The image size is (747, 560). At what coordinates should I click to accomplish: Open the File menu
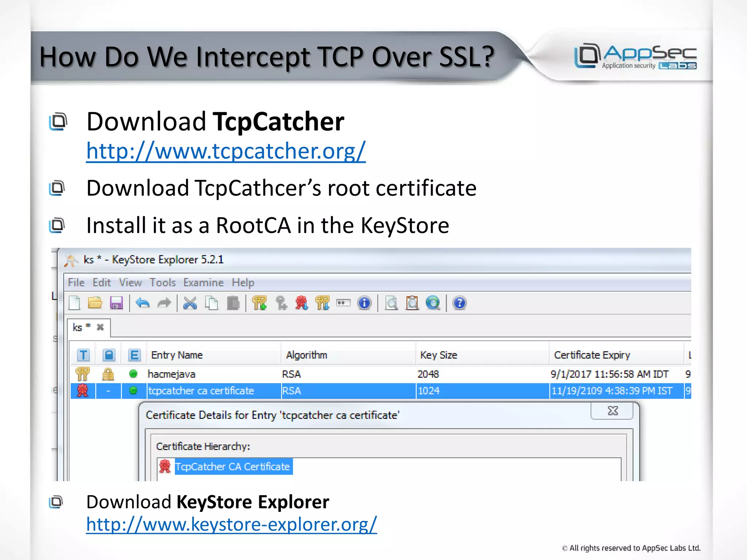76,283
